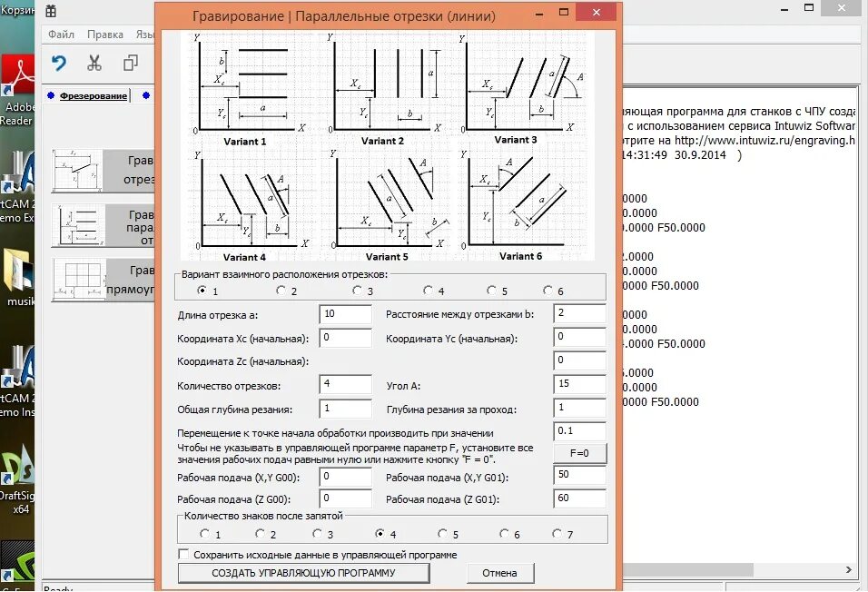The width and height of the screenshot is (868, 592).
Task: Open engraving single segment sidebar item
Action: 103,171
